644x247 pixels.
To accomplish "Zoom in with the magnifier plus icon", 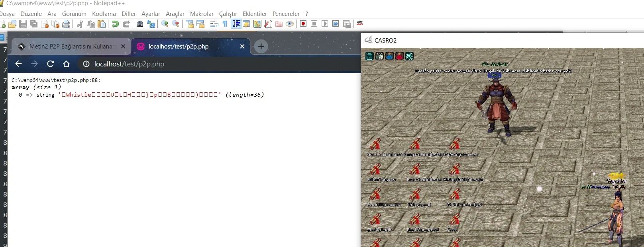I will click(165, 24).
